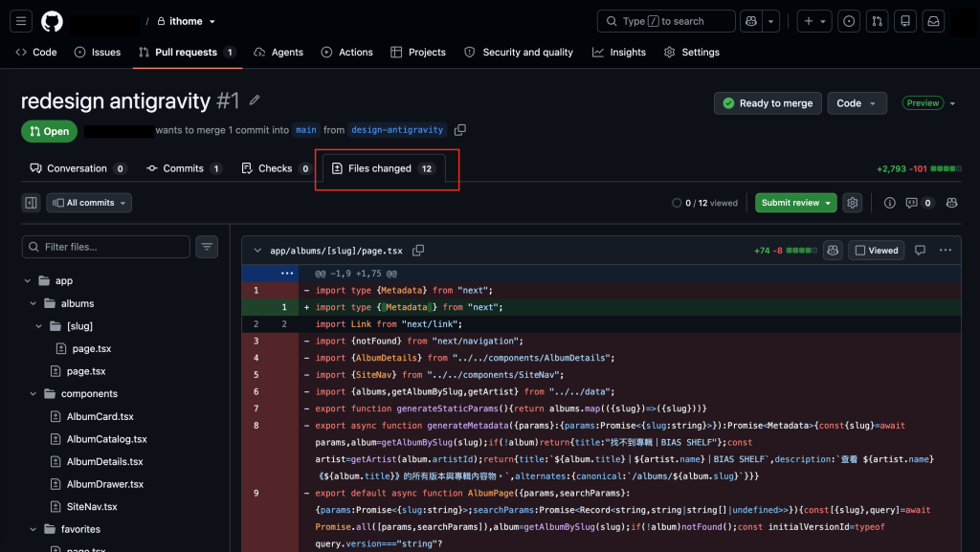Collapse the app folder in tree

click(28, 281)
